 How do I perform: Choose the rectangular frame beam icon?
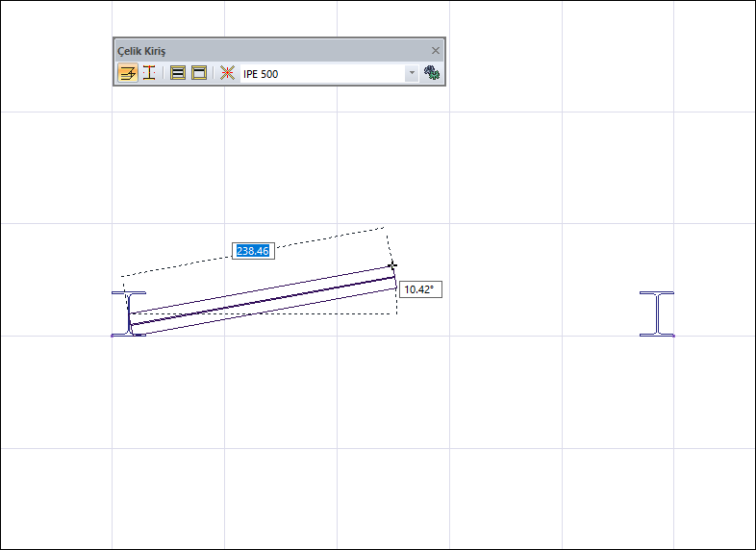[x=199, y=73]
